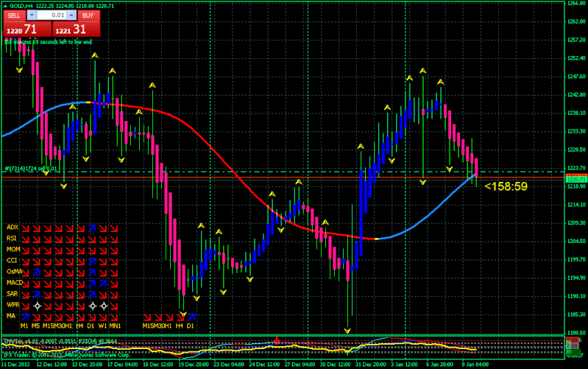Click the MACD row label
Screen dimensions: 588x369
(x=15, y=283)
